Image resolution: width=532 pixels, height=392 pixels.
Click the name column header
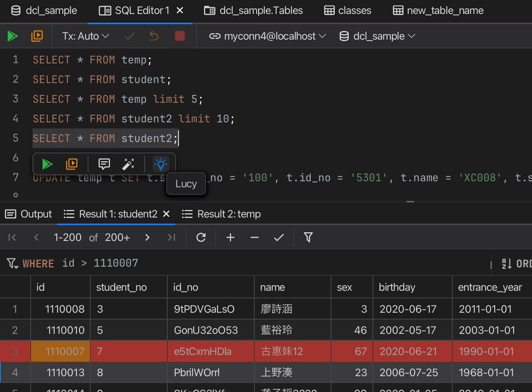pos(293,287)
